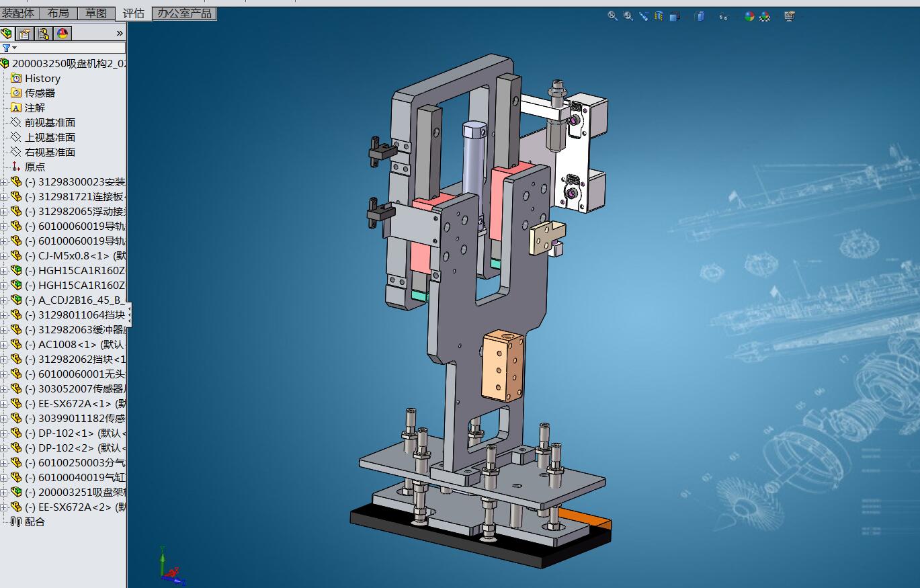Select the History folder in tree

(x=36, y=78)
